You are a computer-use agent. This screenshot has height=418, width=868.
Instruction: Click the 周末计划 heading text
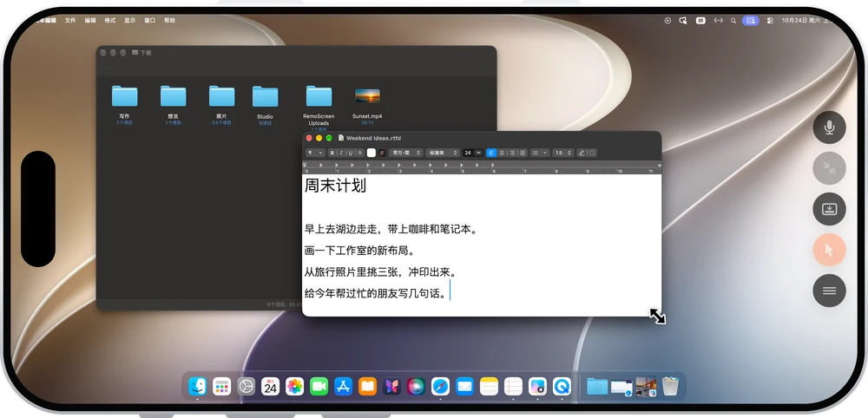(335, 186)
